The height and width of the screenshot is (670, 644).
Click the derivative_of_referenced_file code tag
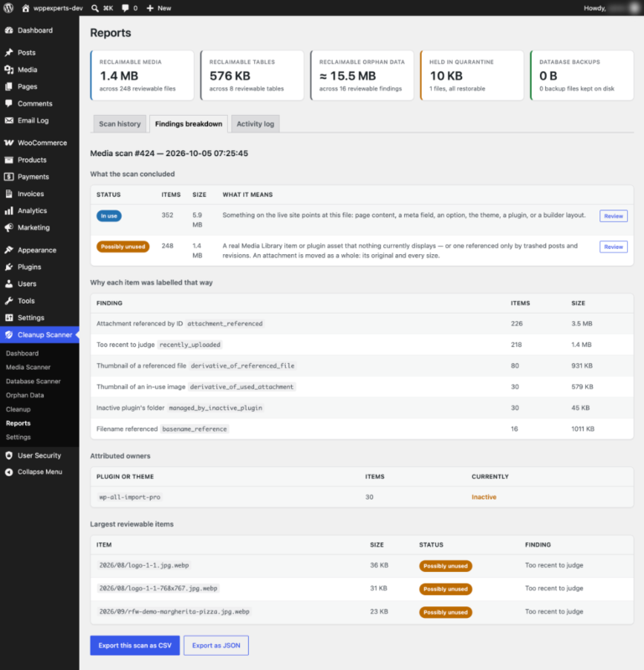pos(242,366)
